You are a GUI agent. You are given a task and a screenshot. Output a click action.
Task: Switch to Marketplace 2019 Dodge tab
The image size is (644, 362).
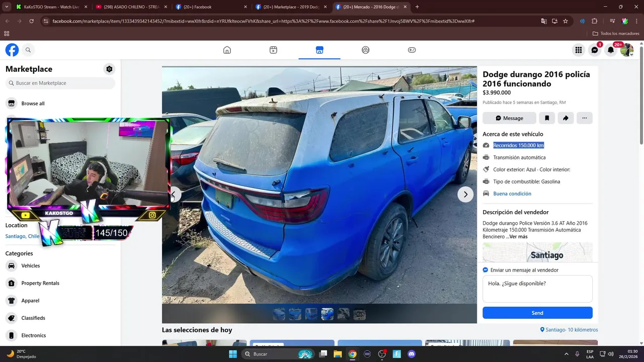pyautogui.click(x=292, y=7)
